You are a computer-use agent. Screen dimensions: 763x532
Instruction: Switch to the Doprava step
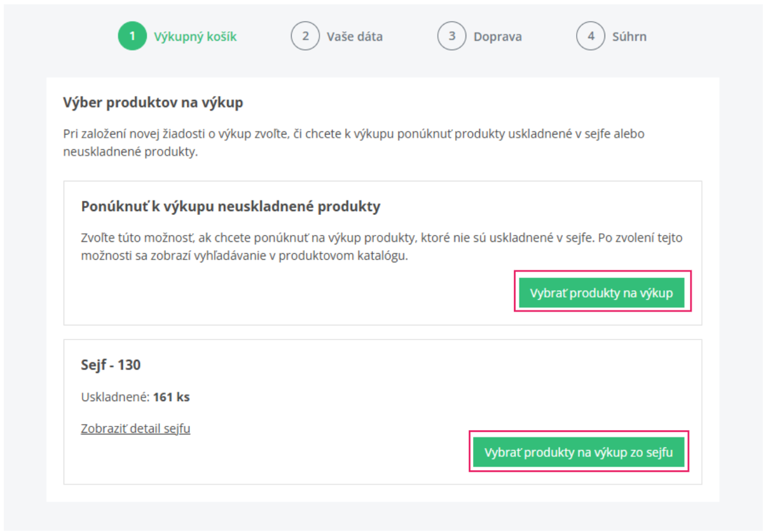tap(497, 37)
